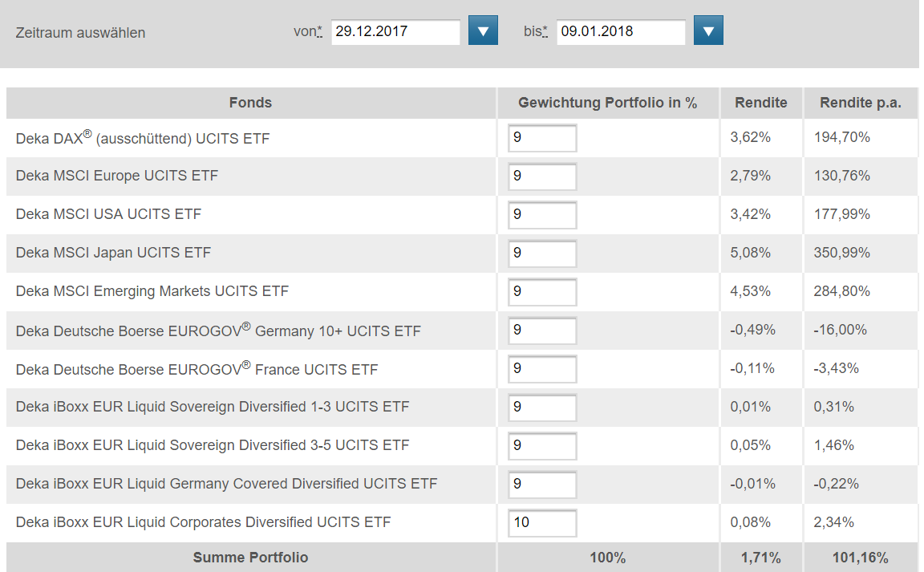Click the 'Fonds' column header
Image resolution: width=924 pixels, height=572 pixels.
[x=250, y=103]
